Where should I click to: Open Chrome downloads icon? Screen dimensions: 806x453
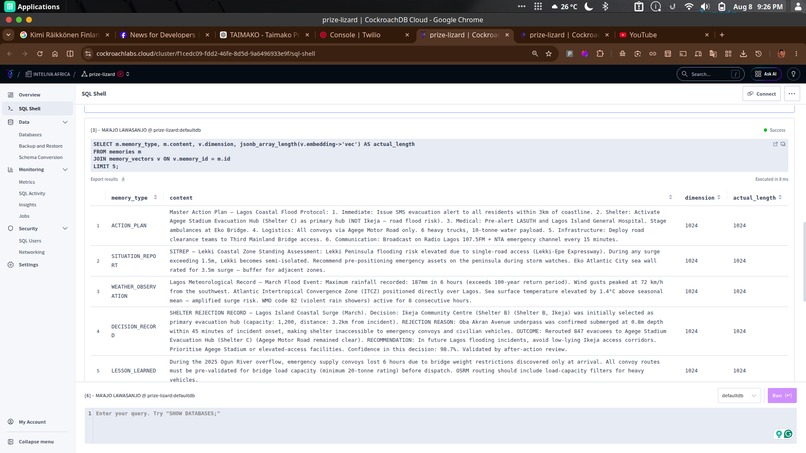[x=743, y=53]
